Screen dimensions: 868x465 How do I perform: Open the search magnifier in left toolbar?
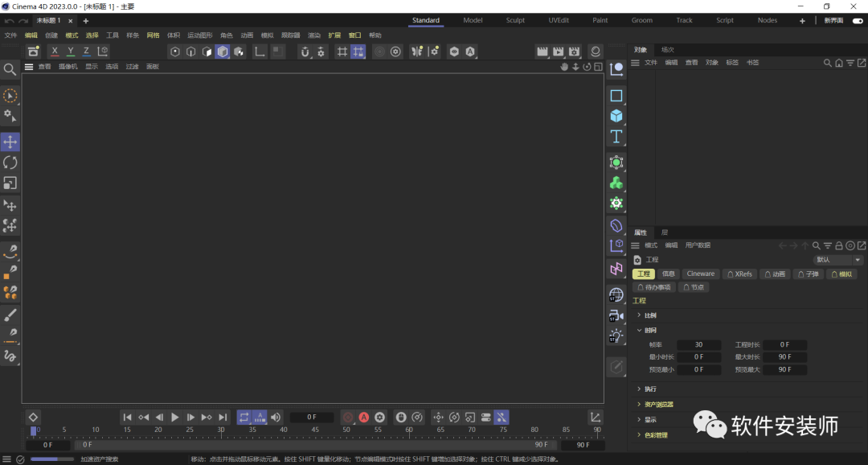click(x=10, y=69)
